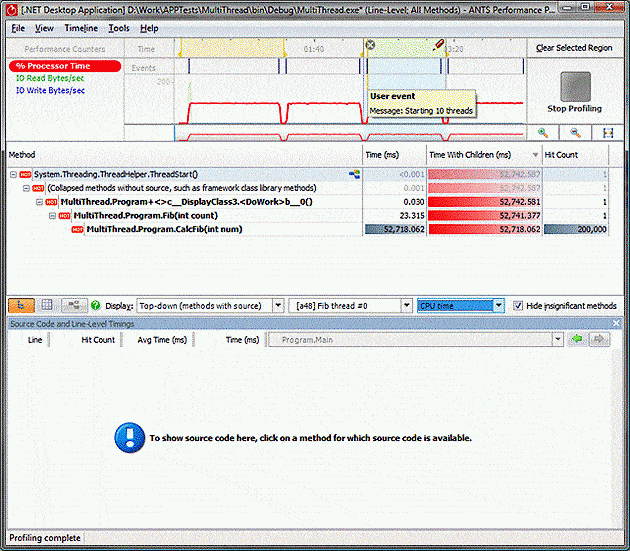Sort by Hit Count column header
Image resolution: width=630 pixels, height=551 pixels.
pos(575,155)
